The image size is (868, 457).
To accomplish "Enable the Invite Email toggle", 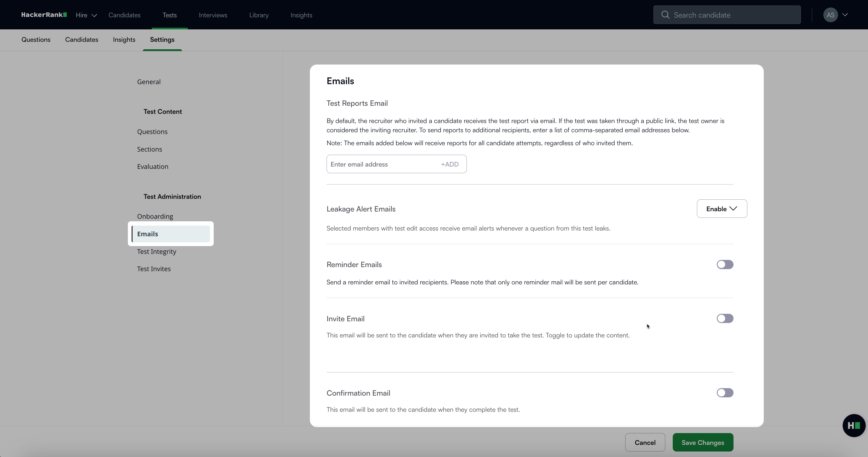I will click(725, 318).
